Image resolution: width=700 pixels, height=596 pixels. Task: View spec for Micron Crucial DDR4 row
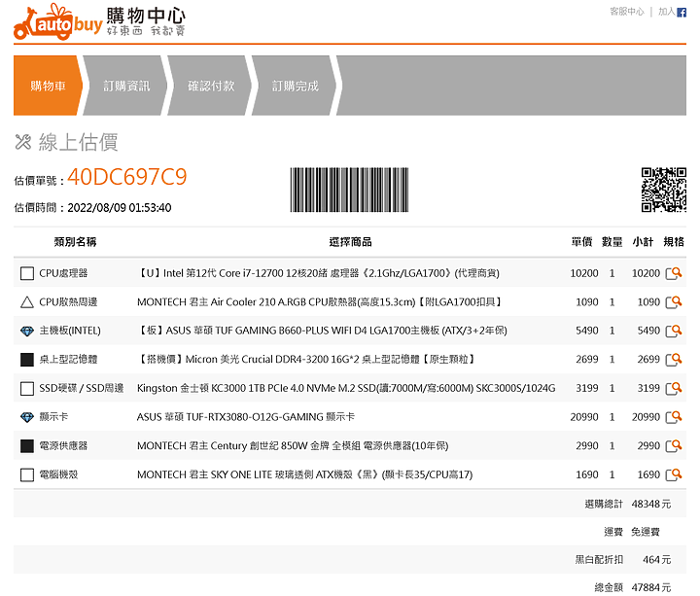tap(673, 359)
